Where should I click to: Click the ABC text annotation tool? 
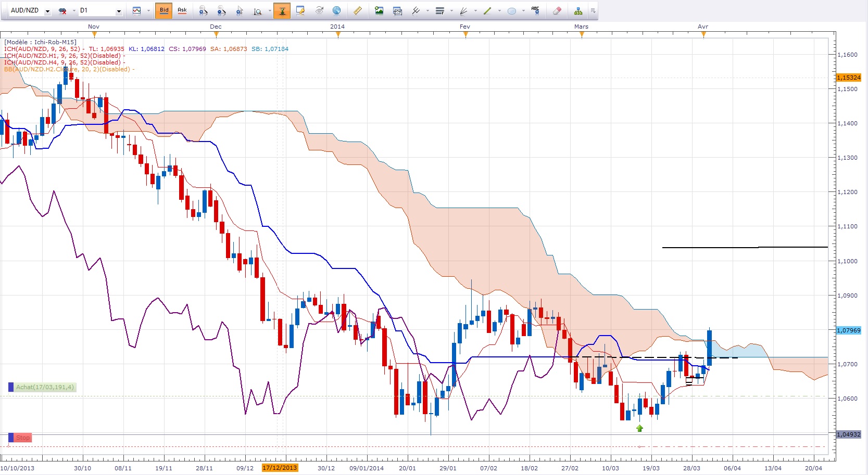coord(535,10)
